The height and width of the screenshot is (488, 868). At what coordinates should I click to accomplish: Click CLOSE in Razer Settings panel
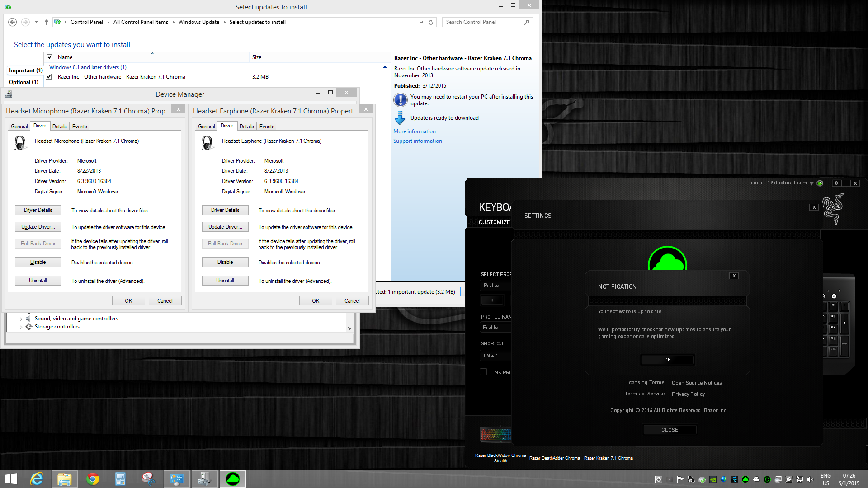click(670, 430)
